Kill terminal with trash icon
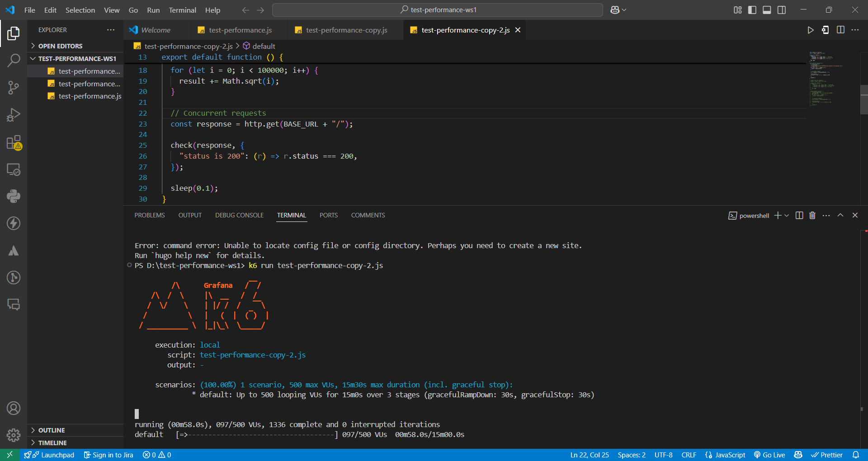Image resolution: width=868 pixels, height=461 pixels. [x=812, y=215]
